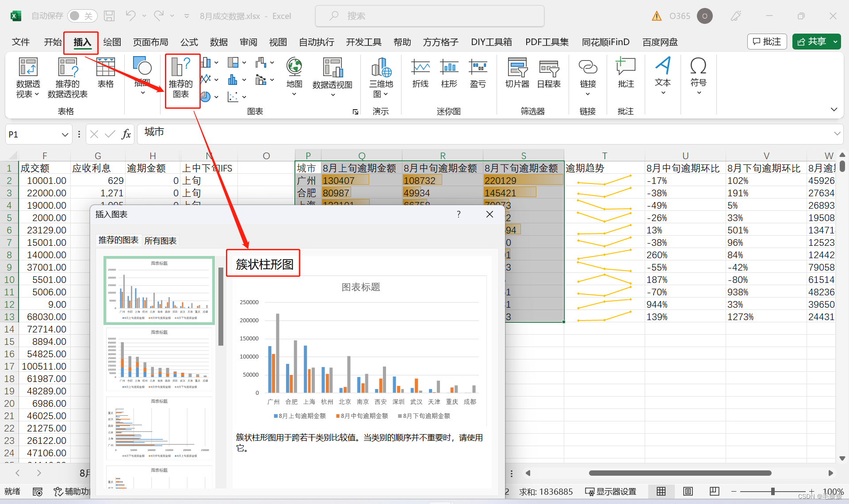Expand the Undo history dropdown
The image size is (849, 504).
point(144,16)
